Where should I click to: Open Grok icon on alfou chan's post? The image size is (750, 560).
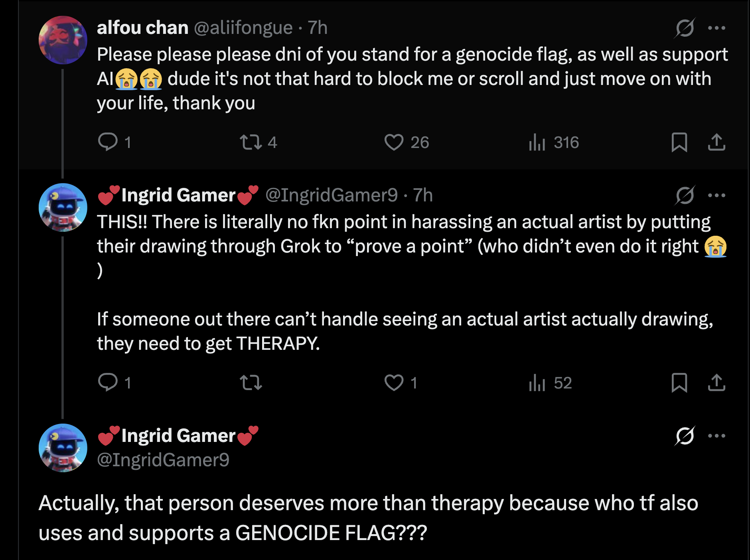coord(685,28)
